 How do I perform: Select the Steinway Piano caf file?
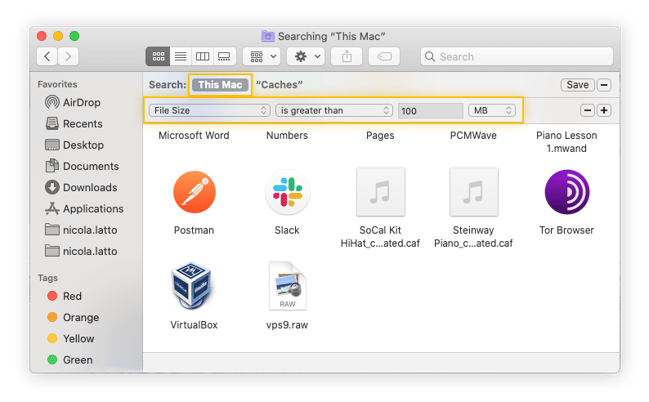click(474, 192)
